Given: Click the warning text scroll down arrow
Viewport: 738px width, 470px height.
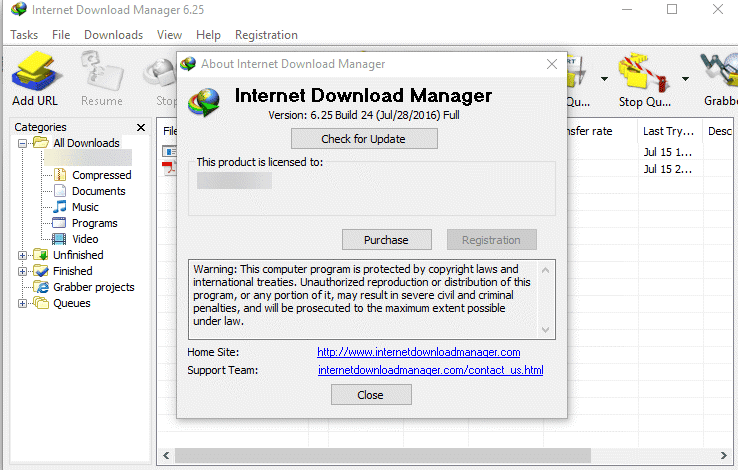Looking at the screenshot, I should point(545,329).
